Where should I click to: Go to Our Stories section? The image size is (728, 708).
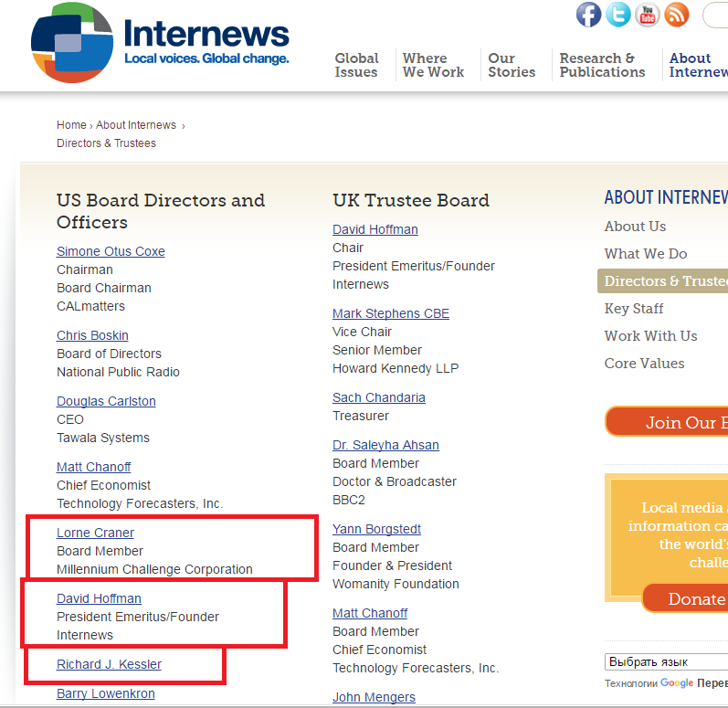pos(512,65)
